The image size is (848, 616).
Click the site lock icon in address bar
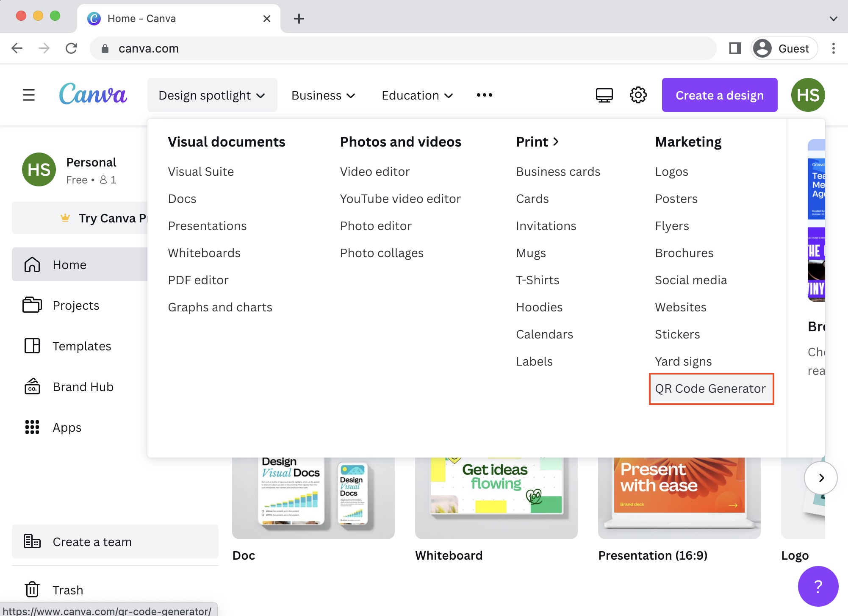tap(105, 48)
